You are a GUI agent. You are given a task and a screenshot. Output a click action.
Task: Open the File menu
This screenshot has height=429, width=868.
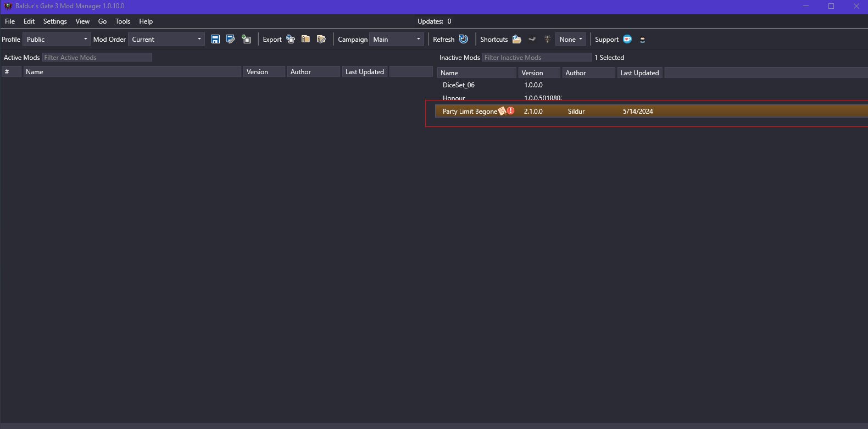[x=10, y=21]
